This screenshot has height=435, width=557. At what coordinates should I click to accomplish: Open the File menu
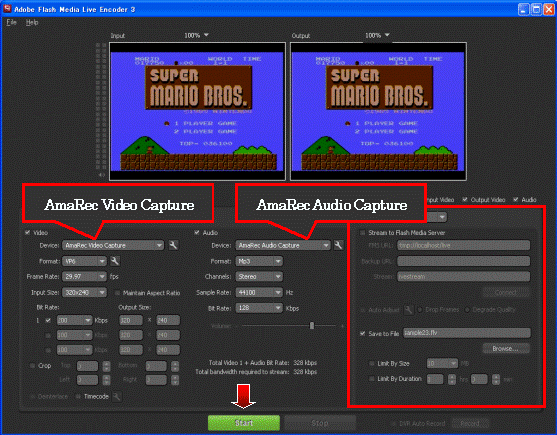11,22
